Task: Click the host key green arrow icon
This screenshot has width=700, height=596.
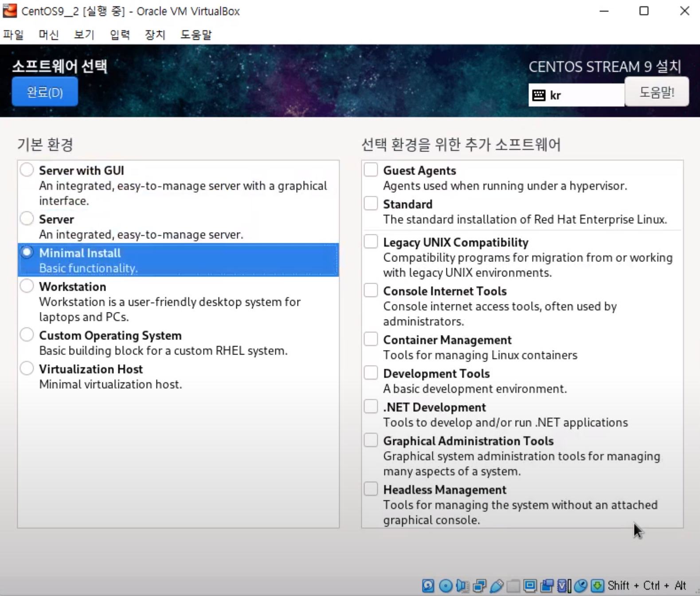Action: click(597, 586)
